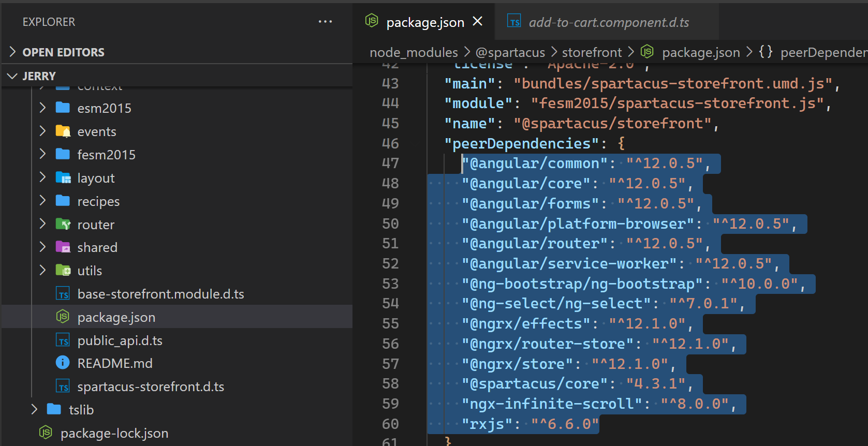Expand the tslib folder chevron
868x446 pixels.
tap(35, 410)
